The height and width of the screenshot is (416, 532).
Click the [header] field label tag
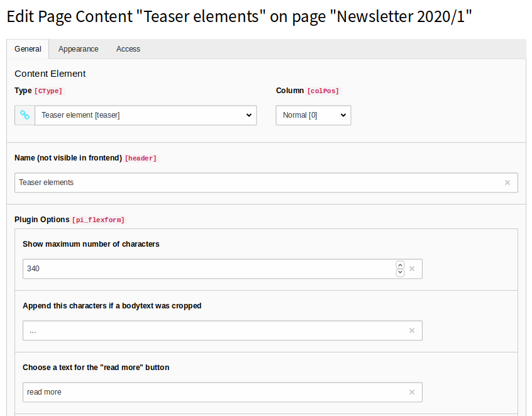coord(141,158)
